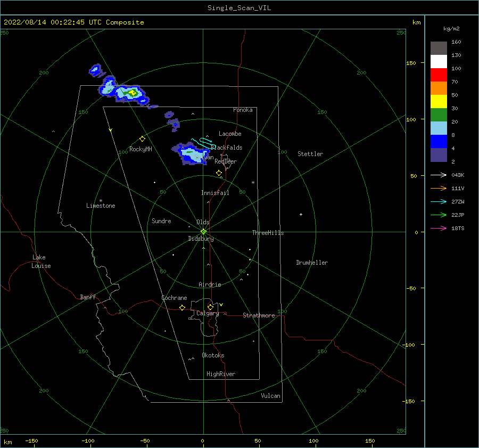The image size is (479, 448).
Task: Click the yellow diamond marker south of RedDeer
Action: 219,173
